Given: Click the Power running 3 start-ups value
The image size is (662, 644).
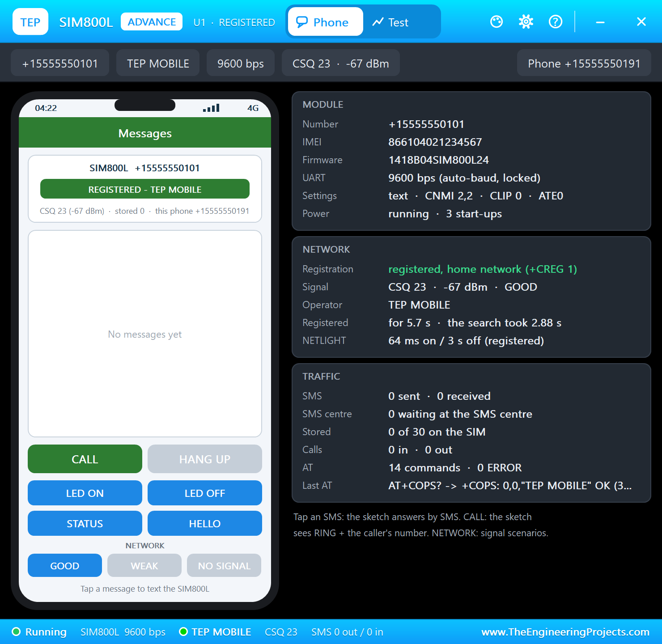Looking at the screenshot, I should point(445,213).
